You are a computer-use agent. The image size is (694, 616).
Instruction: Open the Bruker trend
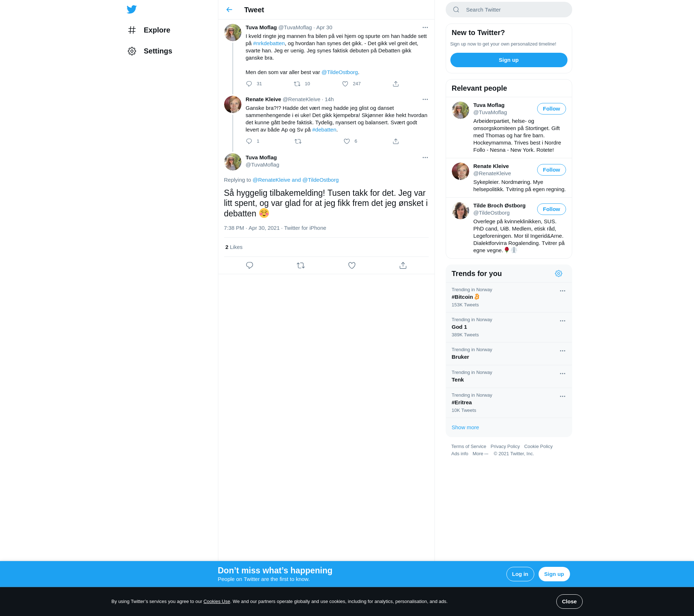(x=509, y=354)
